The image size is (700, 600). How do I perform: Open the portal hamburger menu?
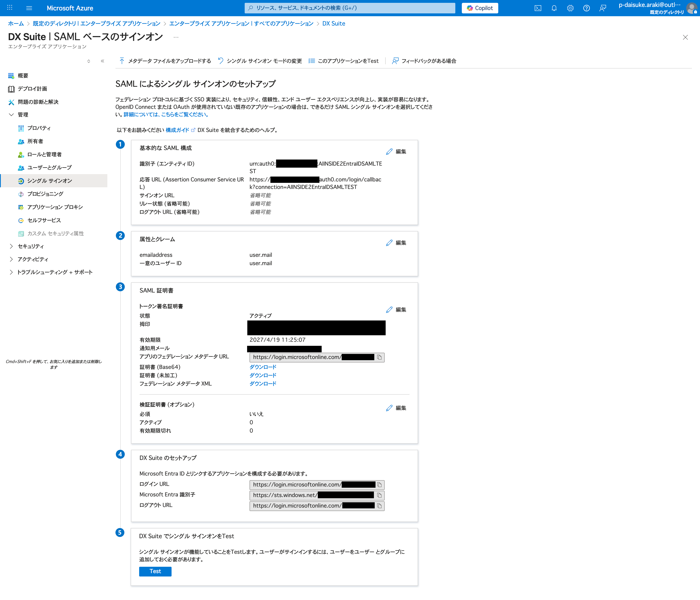pos(29,8)
